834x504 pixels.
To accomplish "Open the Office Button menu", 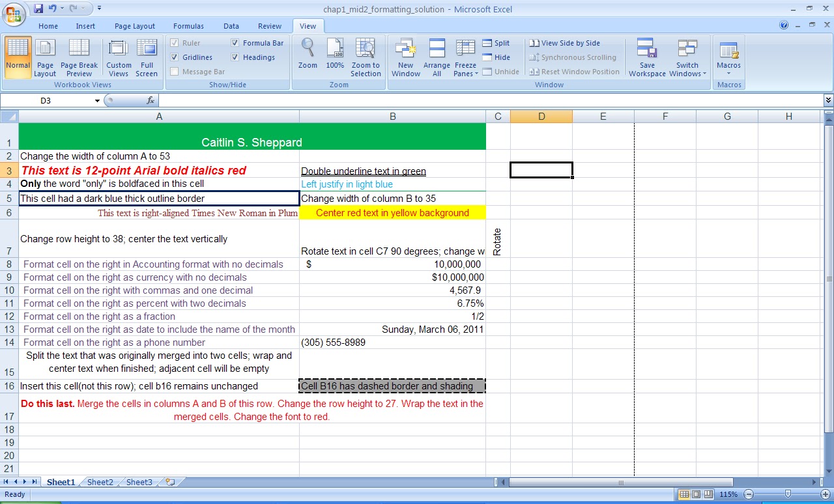I will 13,13.
